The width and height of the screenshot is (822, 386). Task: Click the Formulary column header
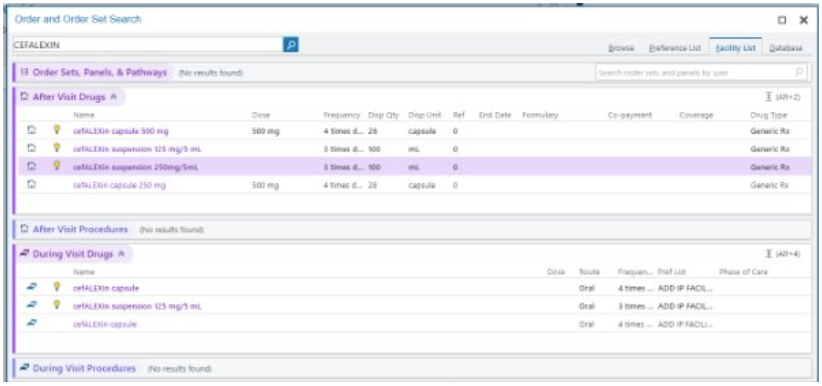click(540, 115)
